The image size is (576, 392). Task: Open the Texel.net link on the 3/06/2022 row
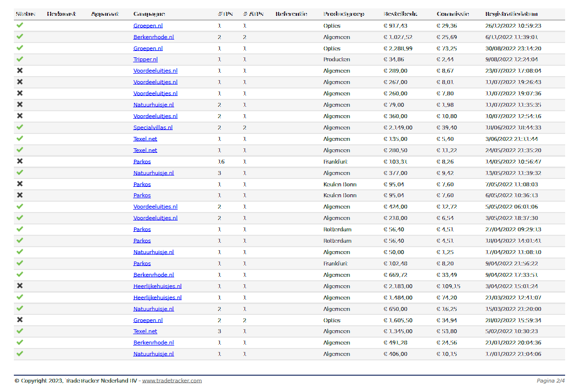pos(145,139)
